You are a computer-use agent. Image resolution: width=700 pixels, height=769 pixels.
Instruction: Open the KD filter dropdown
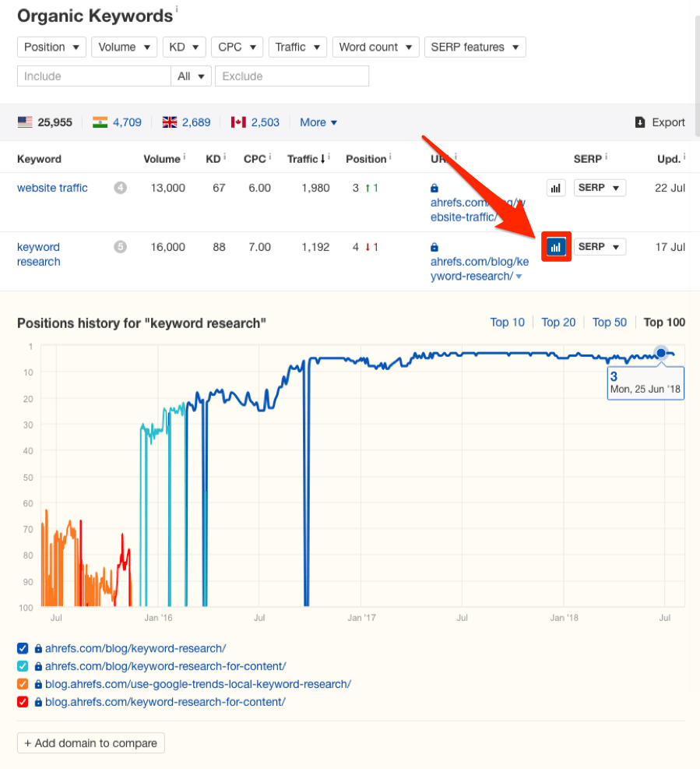click(x=184, y=47)
